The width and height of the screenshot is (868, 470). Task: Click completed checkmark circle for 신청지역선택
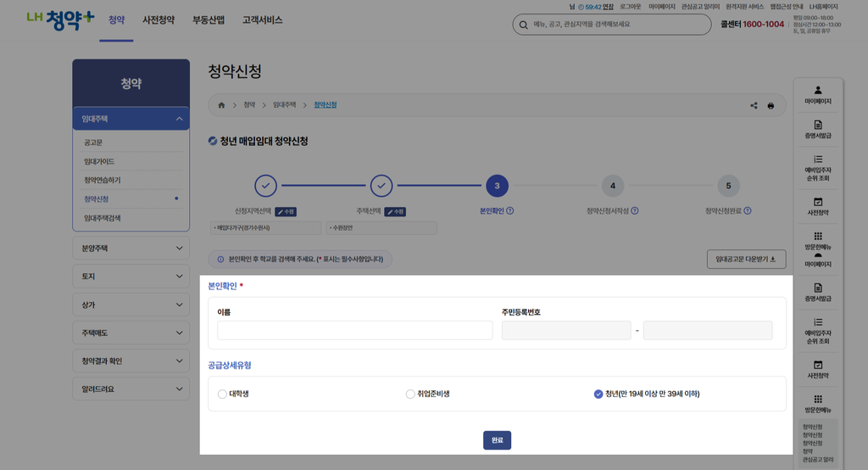(x=265, y=186)
